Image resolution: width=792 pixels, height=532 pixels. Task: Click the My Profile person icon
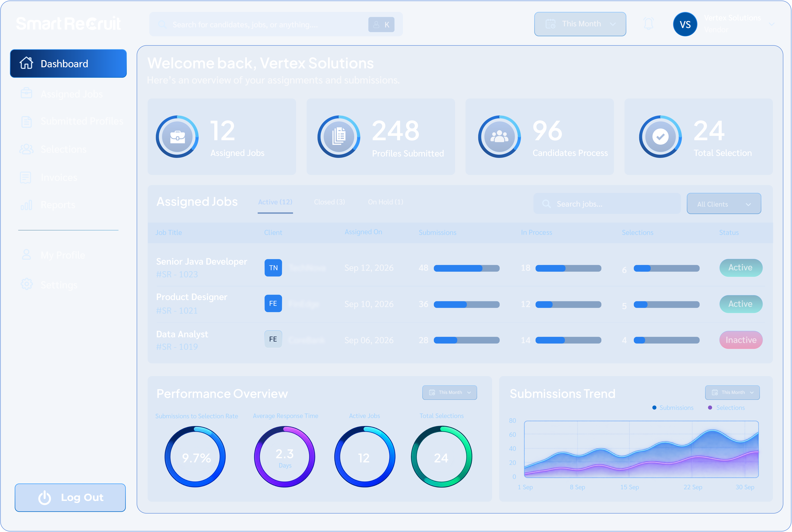click(x=26, y=255)
